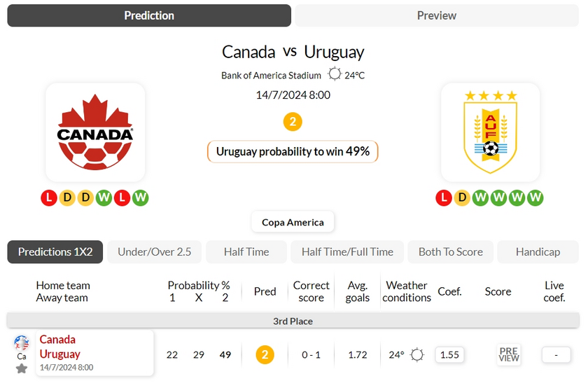Screen dimensions: 588x388
Task: Click the 1.55 coefficient button
Action: click(x=449, y=354)
